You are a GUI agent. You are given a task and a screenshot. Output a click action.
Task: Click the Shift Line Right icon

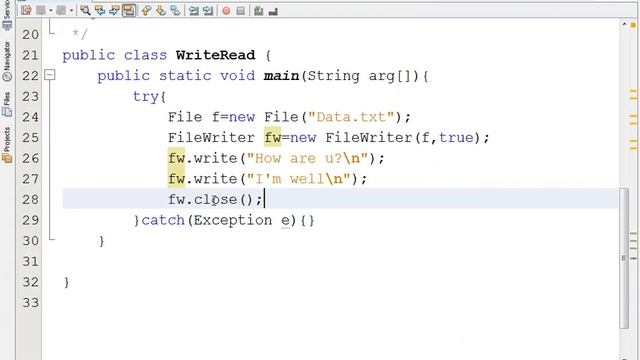pos(208,11)
